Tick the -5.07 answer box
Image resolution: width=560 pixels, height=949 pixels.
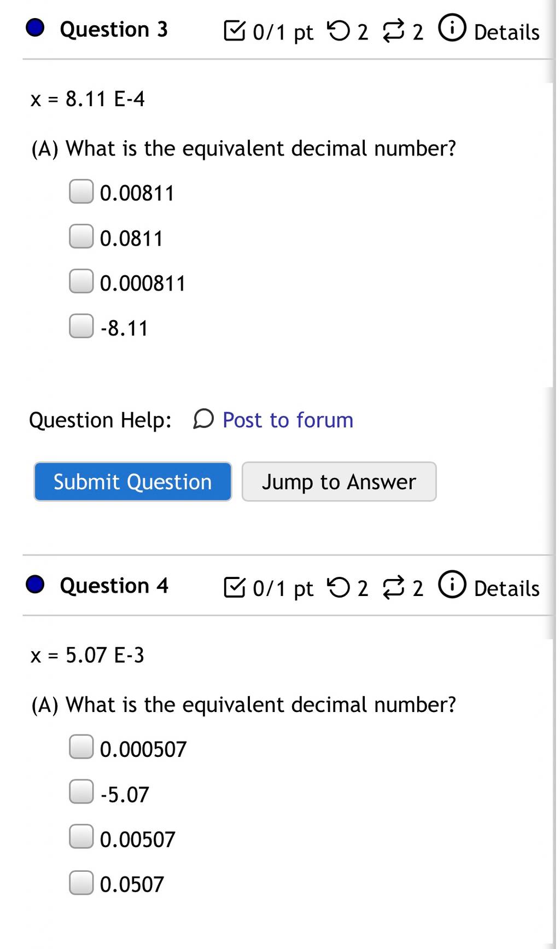(81, 792)
